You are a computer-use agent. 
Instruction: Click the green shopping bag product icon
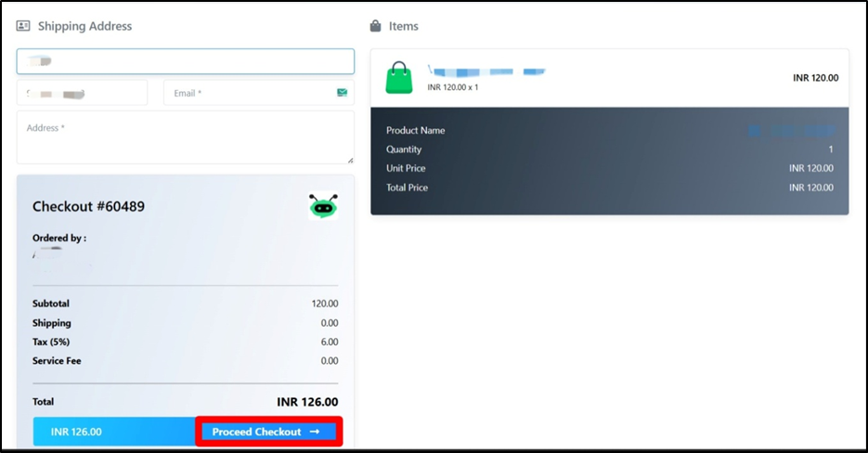tap(398, 78)
